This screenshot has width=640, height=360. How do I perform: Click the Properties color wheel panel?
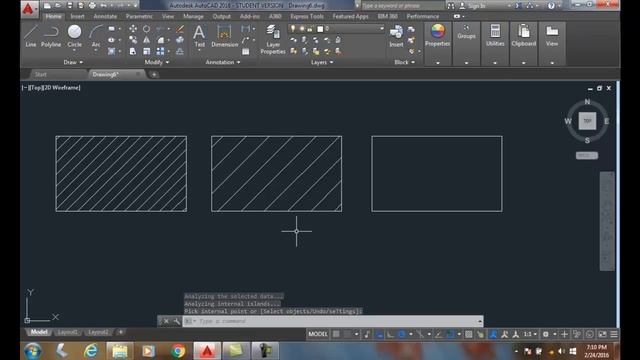438,44
